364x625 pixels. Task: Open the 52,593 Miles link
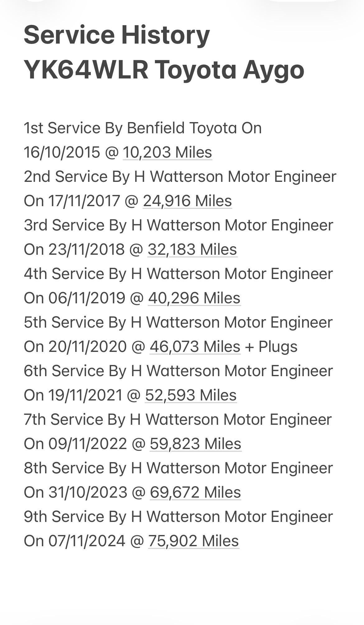[x=191, y=395]
